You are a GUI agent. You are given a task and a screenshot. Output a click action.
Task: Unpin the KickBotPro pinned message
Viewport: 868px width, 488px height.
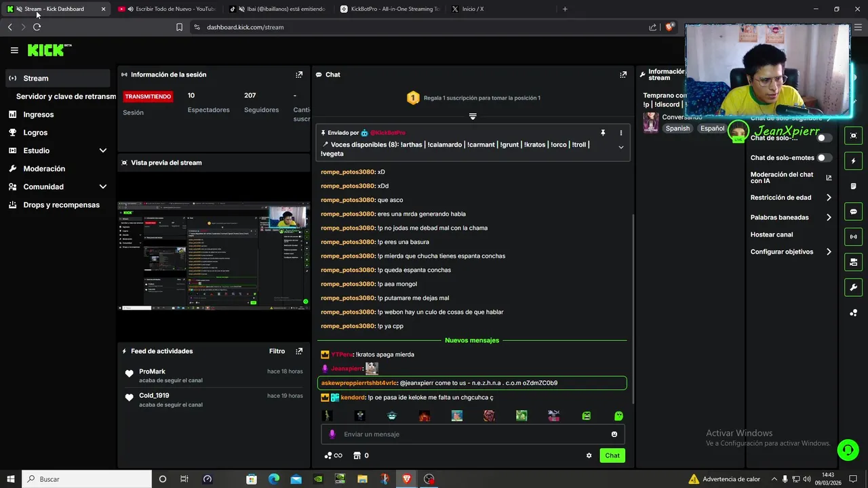[x=602, y=133]
